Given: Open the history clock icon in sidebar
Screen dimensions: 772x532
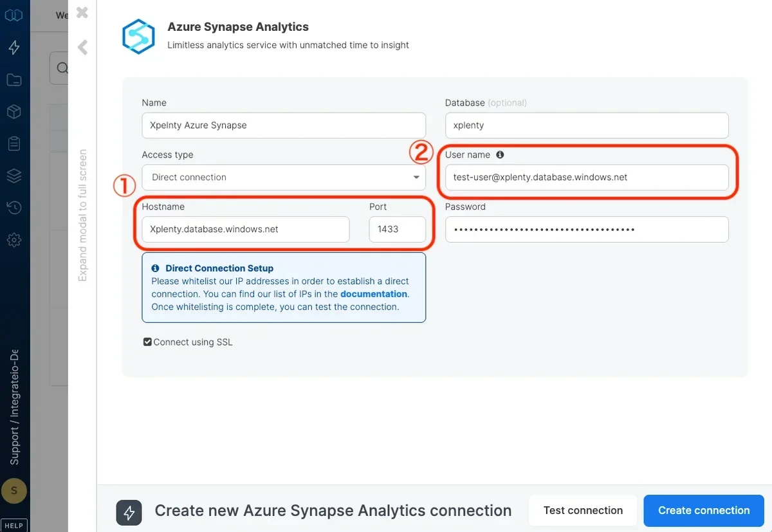Looking at the screenshot, I should (14, 207).
